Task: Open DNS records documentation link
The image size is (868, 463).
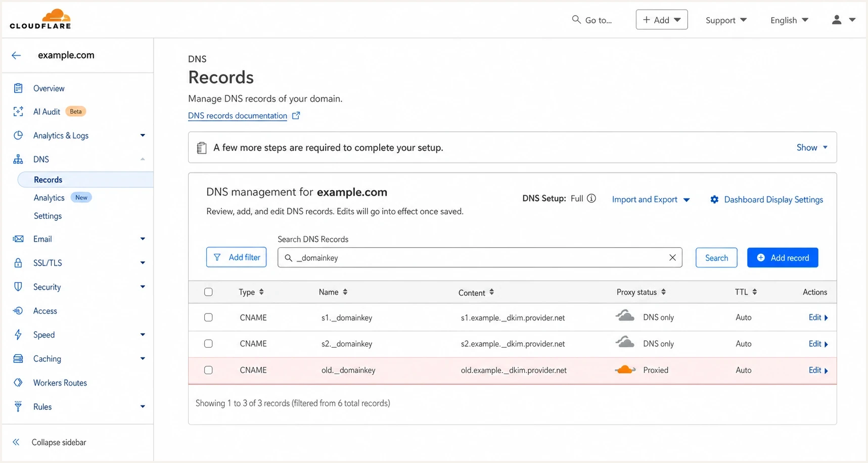Action: [x=238, y=116]
